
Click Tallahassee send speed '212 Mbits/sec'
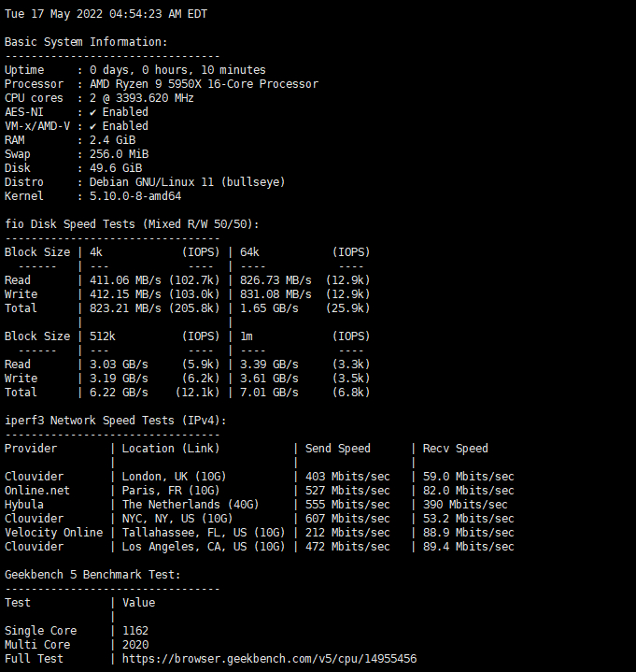(x=347, y=533)
